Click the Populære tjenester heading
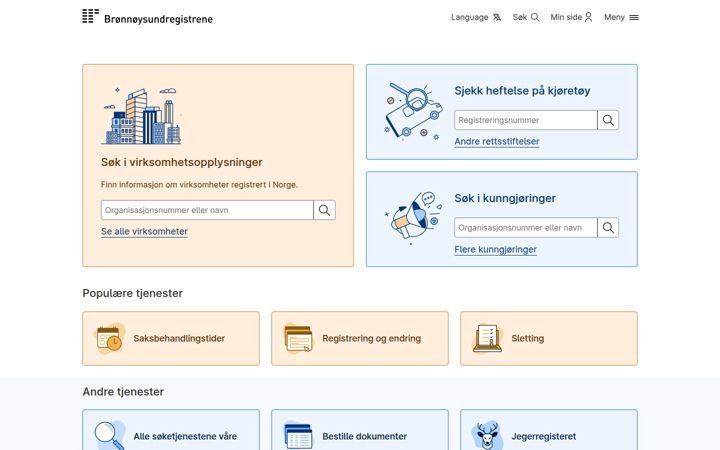Screen dimensions: 720x450 pos(133,293)
